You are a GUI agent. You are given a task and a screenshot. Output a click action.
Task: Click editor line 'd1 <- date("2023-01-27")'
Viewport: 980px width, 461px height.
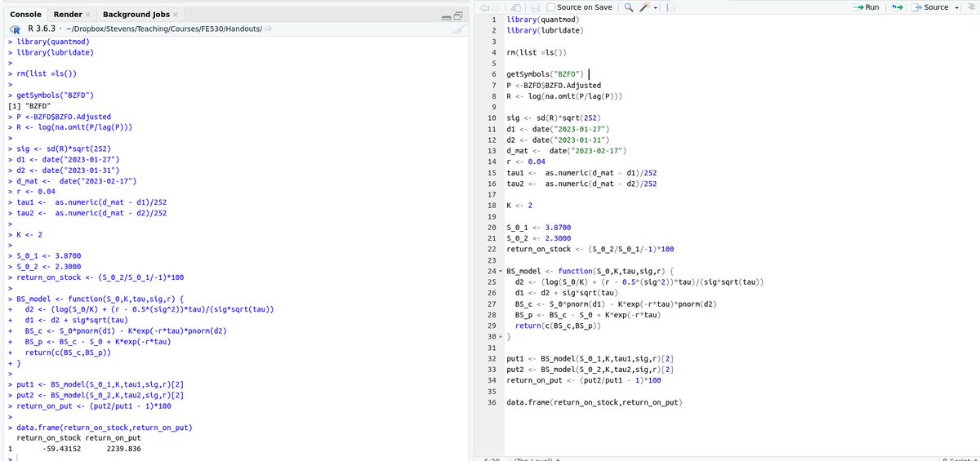(558, 129)
